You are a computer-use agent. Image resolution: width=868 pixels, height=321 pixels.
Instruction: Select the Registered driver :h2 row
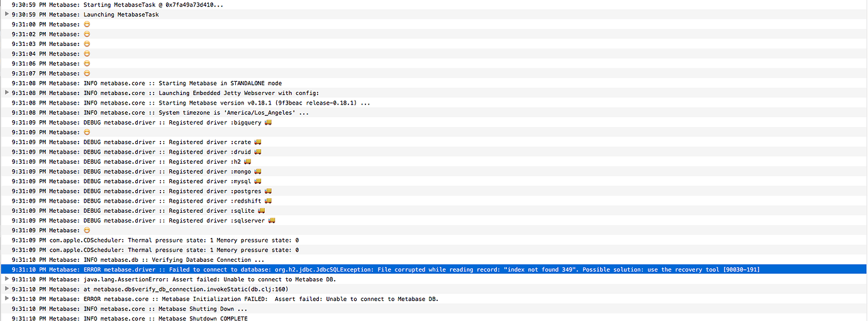434,162
